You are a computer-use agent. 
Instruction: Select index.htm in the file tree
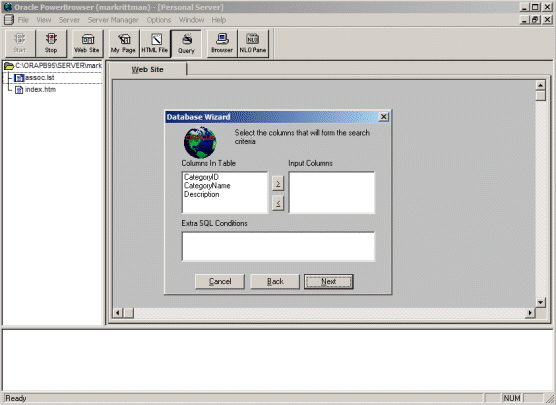(x=40, y=89)
